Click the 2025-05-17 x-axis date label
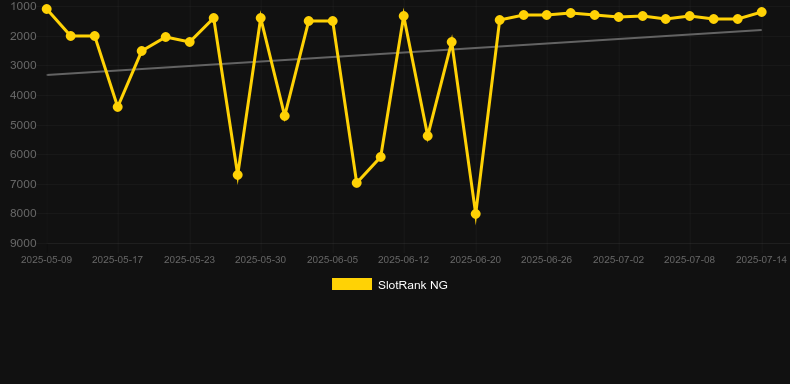The height and width of the screenshot is (384, 790). pos(117,260)
